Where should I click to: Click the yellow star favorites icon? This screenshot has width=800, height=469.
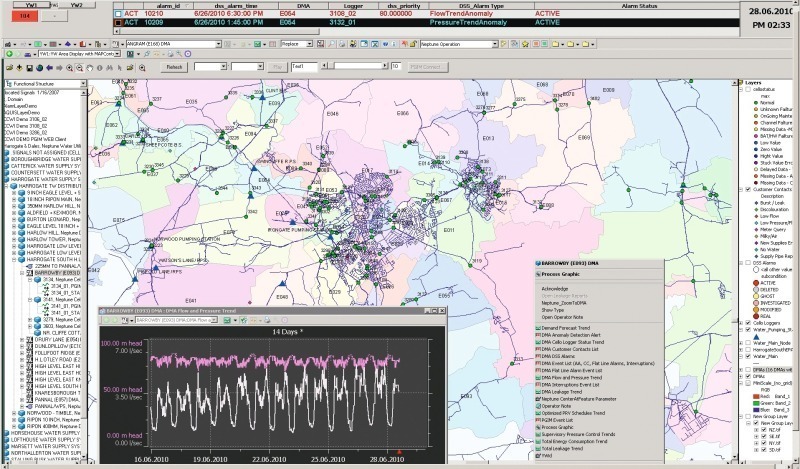pos(525,44)
